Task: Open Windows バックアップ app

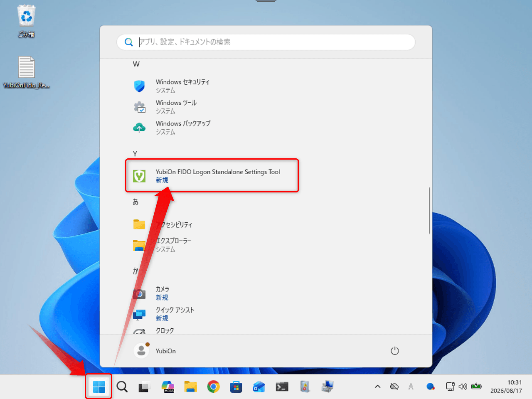Action: (183, 128)
